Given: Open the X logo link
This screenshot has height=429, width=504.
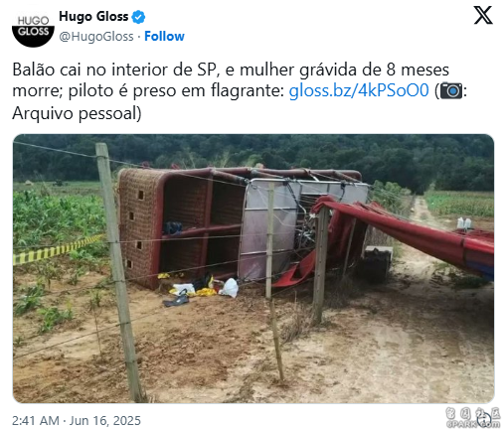Looking at the screenshot, I should click(x=483, y=15).
